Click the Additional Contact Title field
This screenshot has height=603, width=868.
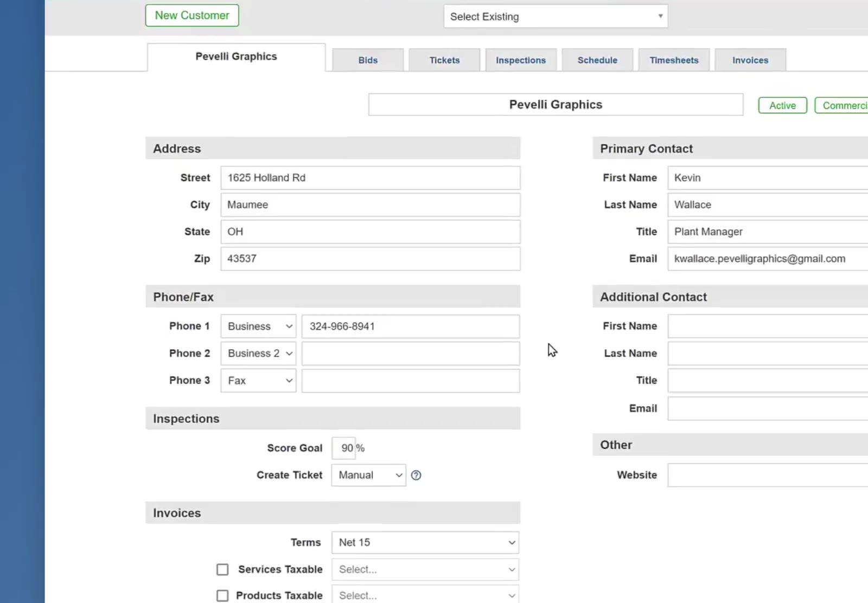(768, 381)
